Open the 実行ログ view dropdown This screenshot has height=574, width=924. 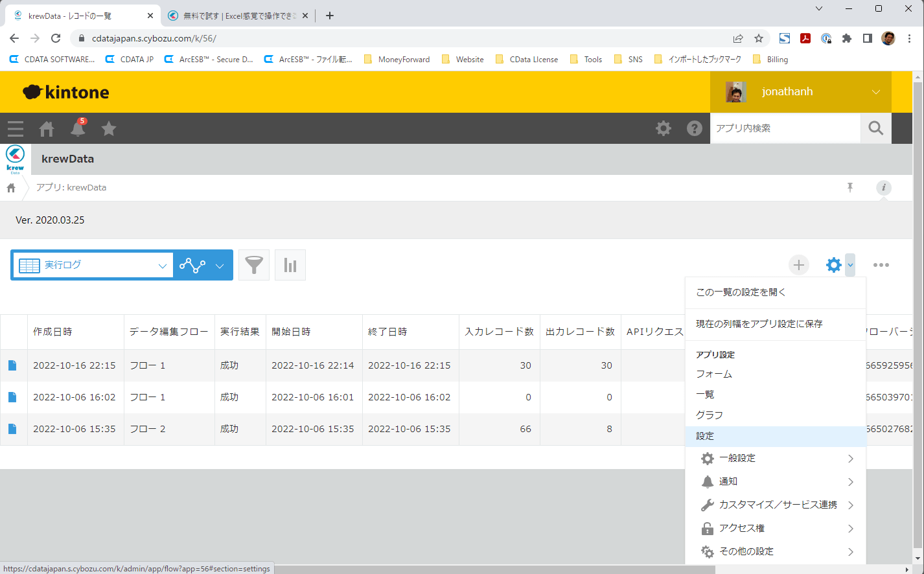(x=93, y=265)
